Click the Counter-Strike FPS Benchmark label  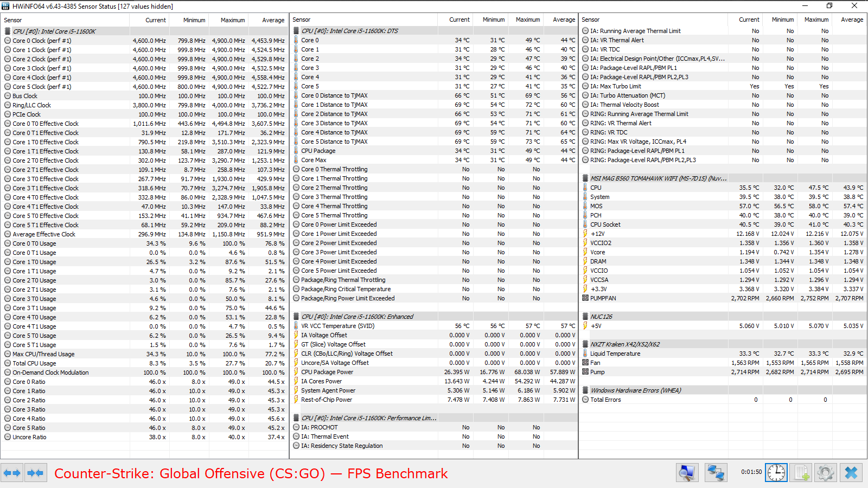251,473
